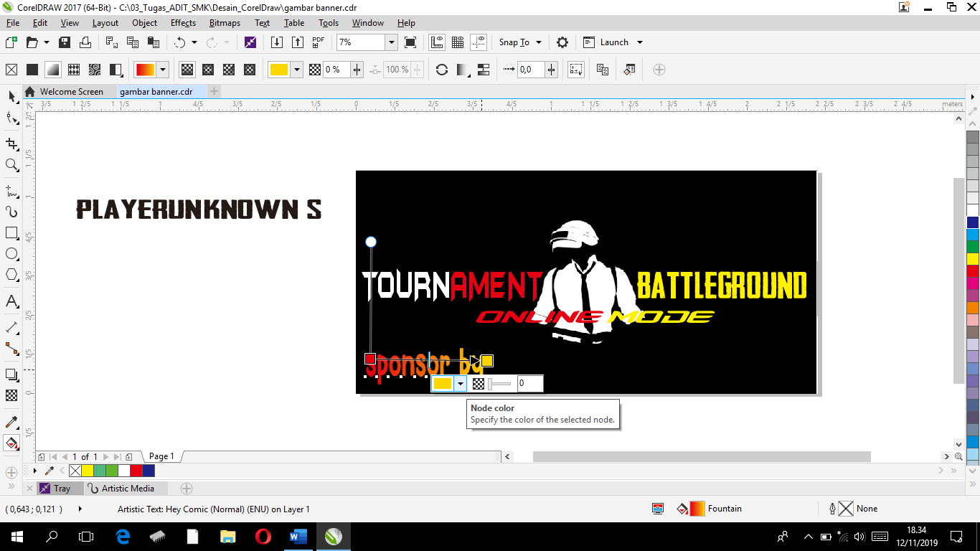Select the Freehand drawing tool
Screen dimensions: 980x551
coord(11,191)
